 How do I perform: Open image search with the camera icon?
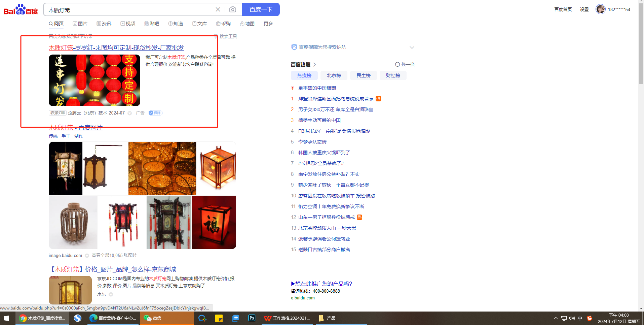click(232, 9)
